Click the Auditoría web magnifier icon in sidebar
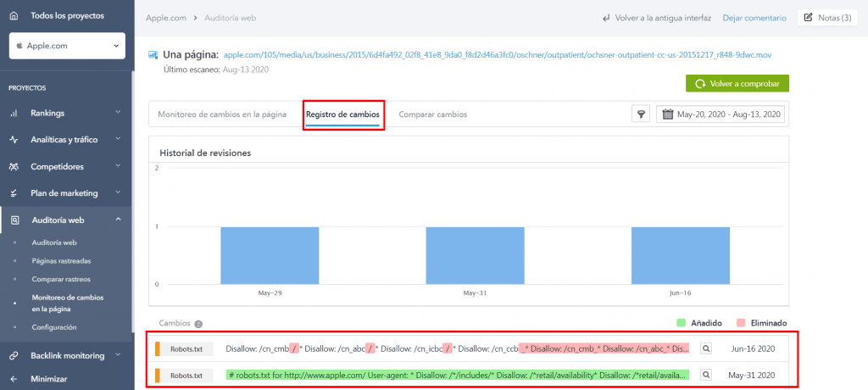 [x=15, y=220]
